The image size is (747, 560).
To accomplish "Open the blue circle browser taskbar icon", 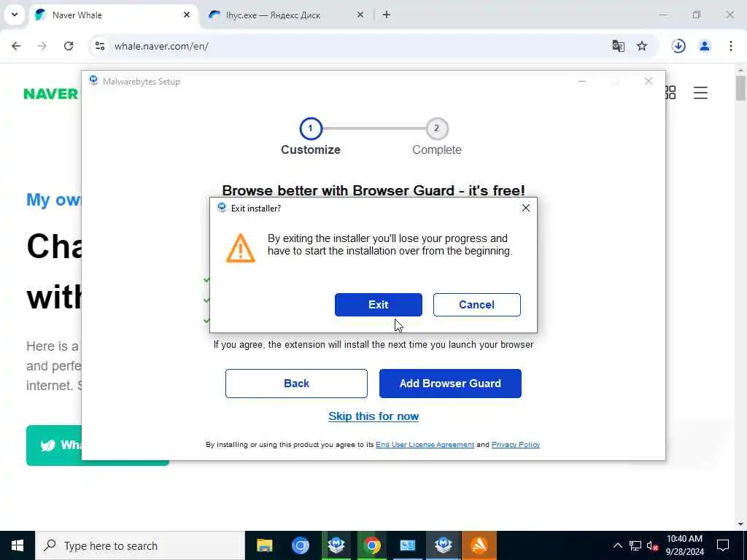I will coord(300,545).
